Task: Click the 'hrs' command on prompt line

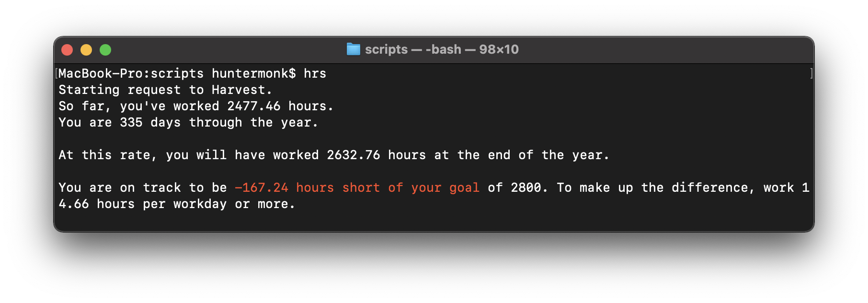Action: [x=315, y=73]
